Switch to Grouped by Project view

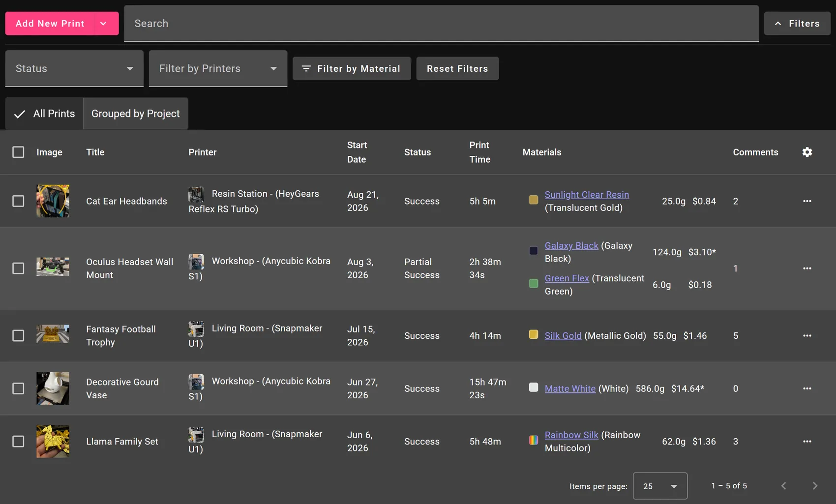pyautogui.click(x=136, y=114)
